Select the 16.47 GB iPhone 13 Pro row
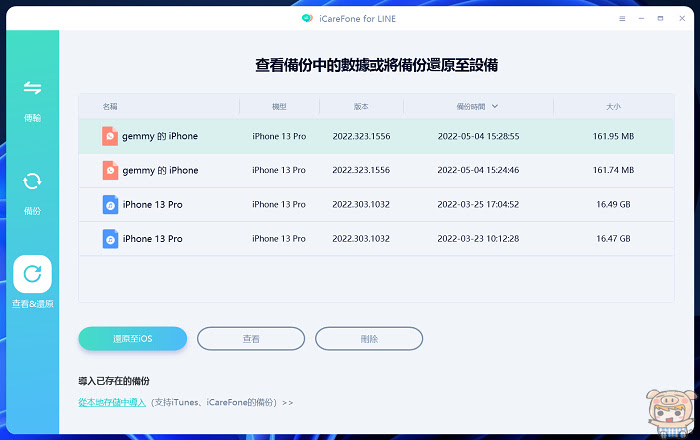 click(x=376, y=239)
